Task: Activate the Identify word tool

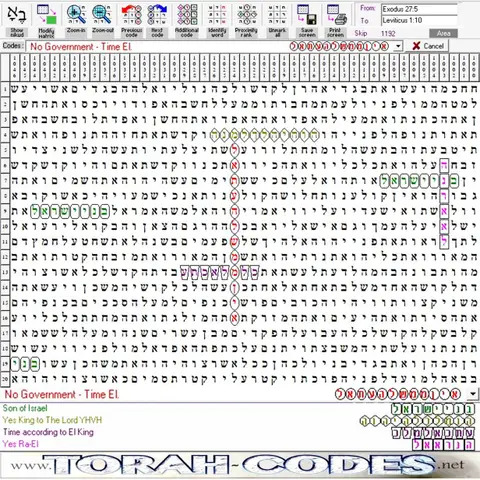Action: coord(217,21)
